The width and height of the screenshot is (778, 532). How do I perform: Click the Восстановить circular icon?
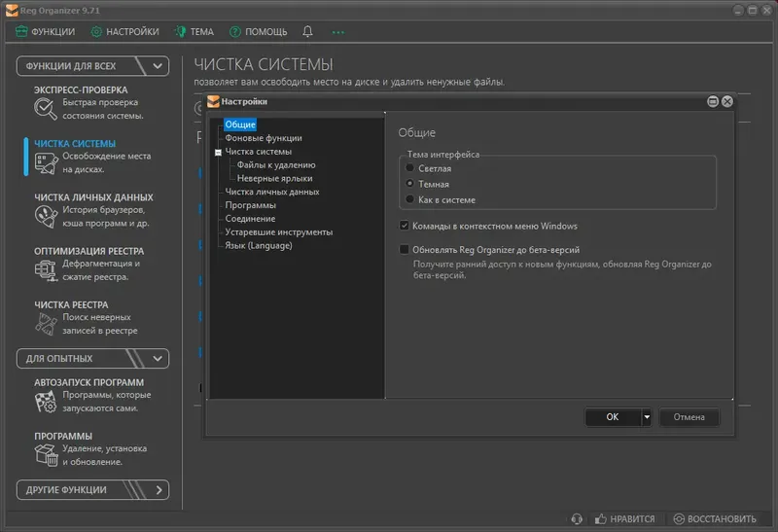pyautogui.click(x=678, y=518)
